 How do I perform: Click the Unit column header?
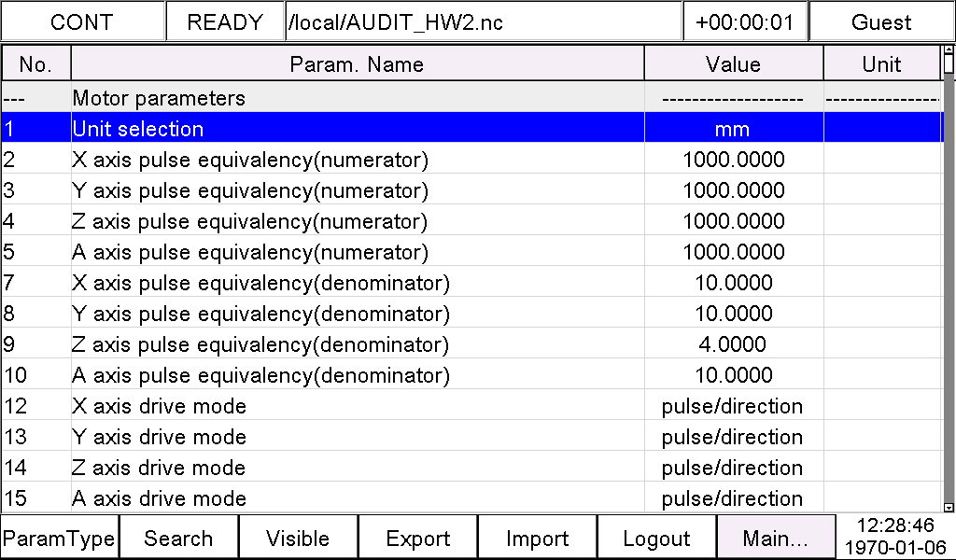coord(881,64)
